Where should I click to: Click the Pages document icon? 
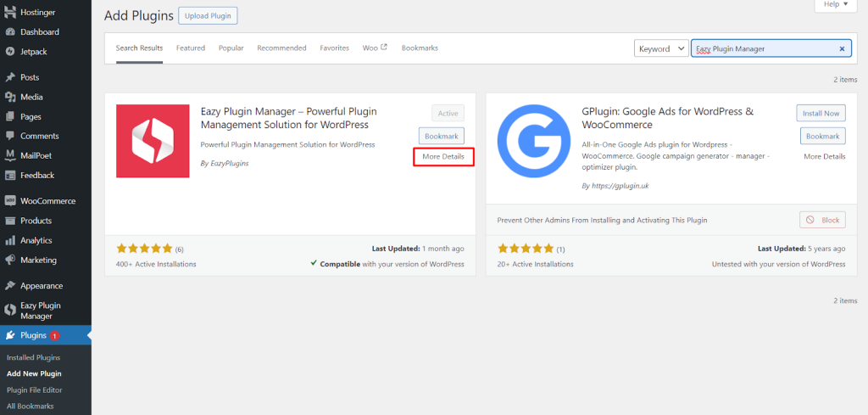click(10, 117)
